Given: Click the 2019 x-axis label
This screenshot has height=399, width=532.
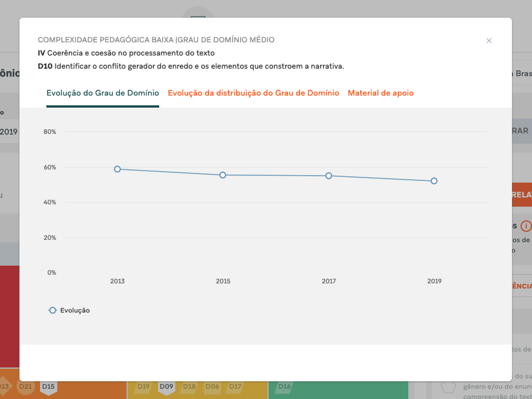Looking at the screenshot, I should (434, 281).
